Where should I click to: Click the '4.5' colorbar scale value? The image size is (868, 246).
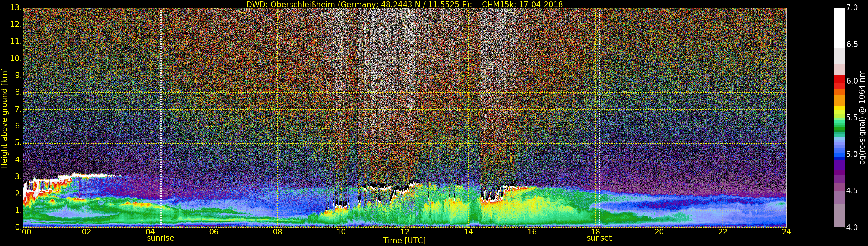(852, 191)
